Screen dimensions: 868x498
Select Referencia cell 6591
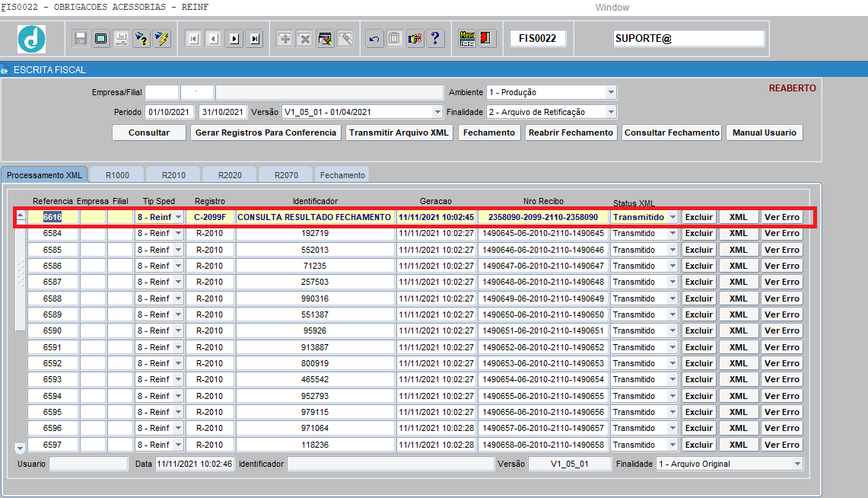52,347
